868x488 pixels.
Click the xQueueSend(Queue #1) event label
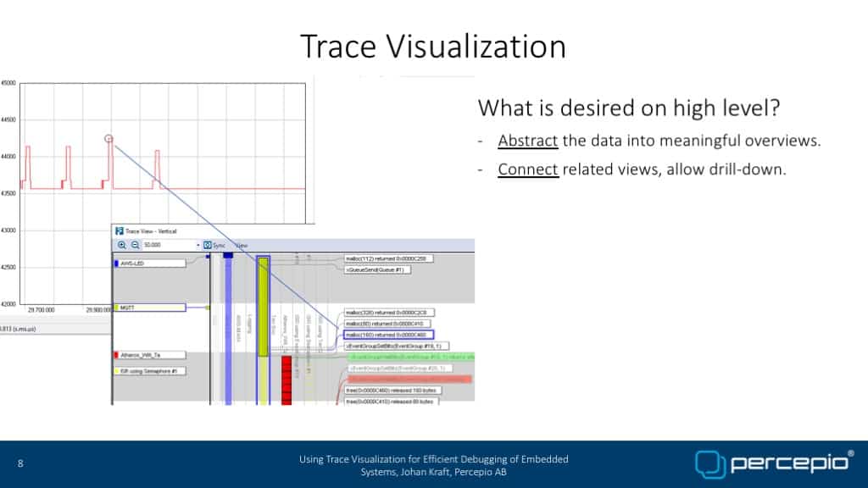(x=378, y=269)
